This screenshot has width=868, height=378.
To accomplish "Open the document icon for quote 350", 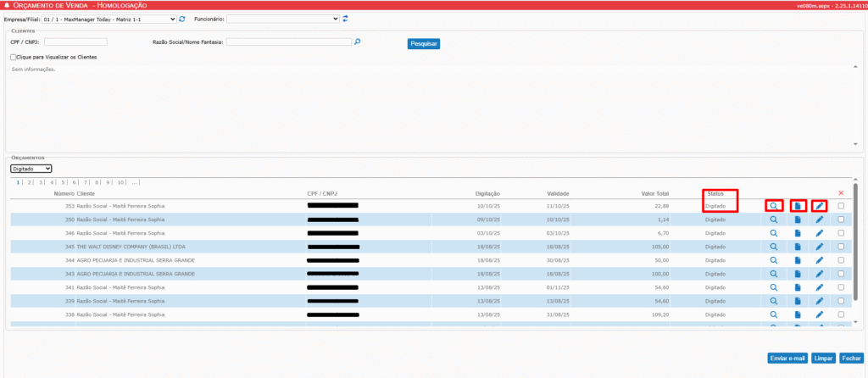I will (x=797, y=220).
